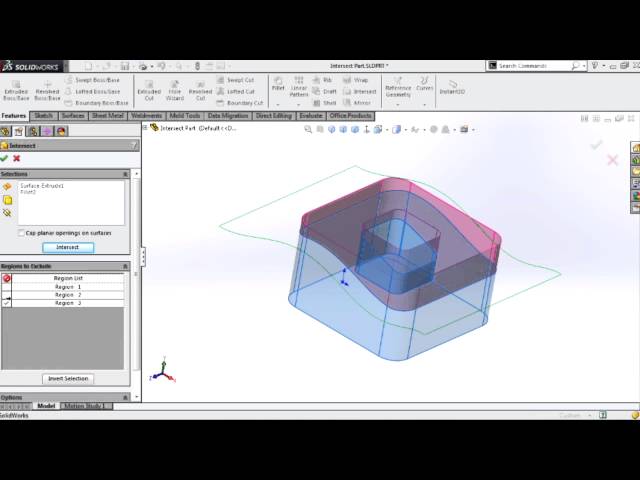Image resolution: width=640 pixels, height=480 pixels.
Task: Select the Draft feature tool
Action: [x=325, y=91]
